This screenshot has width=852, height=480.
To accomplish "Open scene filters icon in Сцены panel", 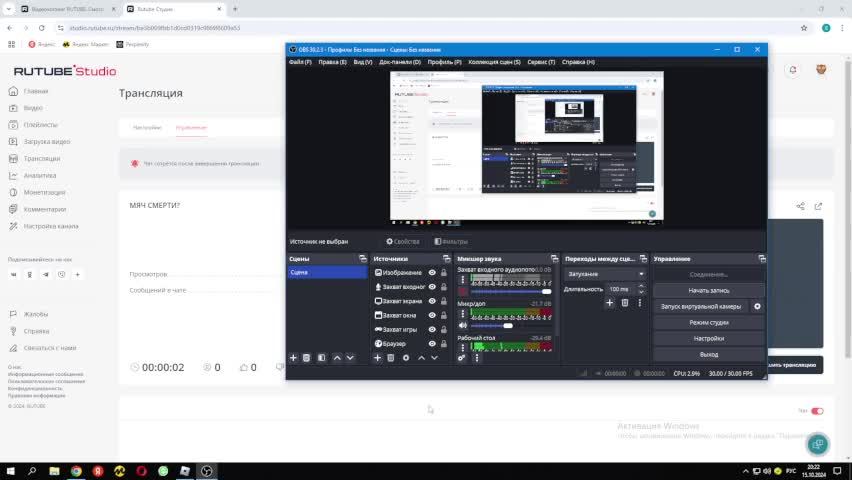I will [x=322, y=358].
